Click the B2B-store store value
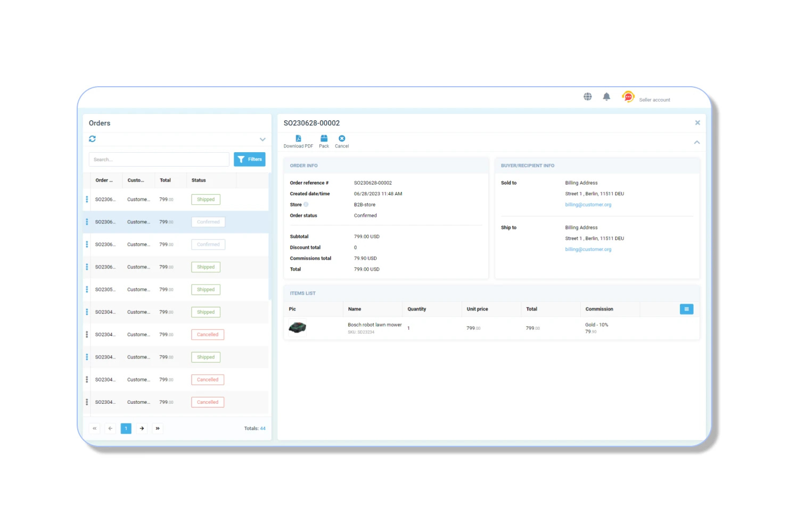 coord(365,205)
